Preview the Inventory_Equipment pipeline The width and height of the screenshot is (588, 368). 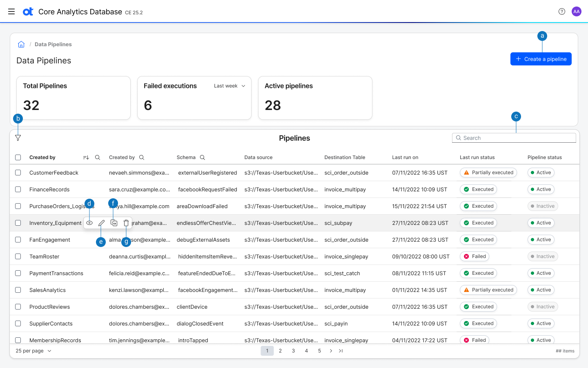(x=89, y=223)
